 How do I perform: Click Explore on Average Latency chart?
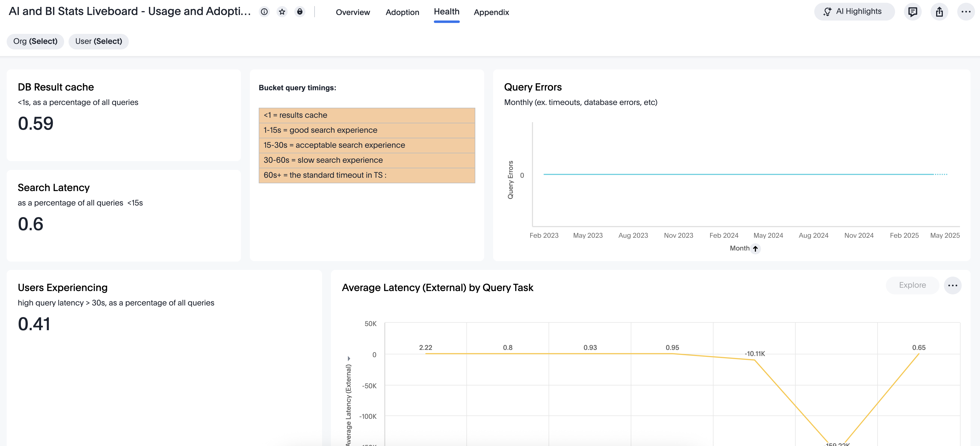(x=912, y=285)
